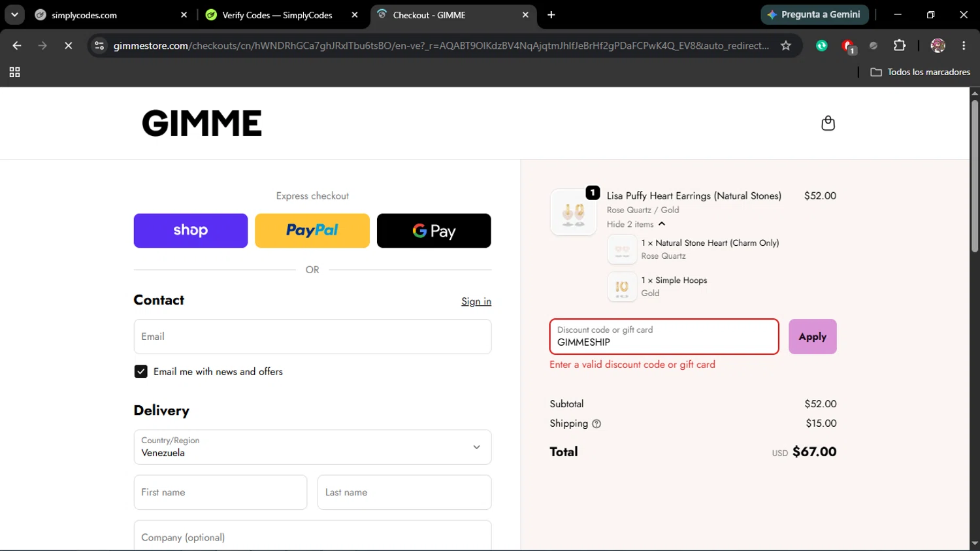The width and height of the screenshot is (980, 551).
Task: Click the GIMME store logo
Action: [x=202, y=123]
